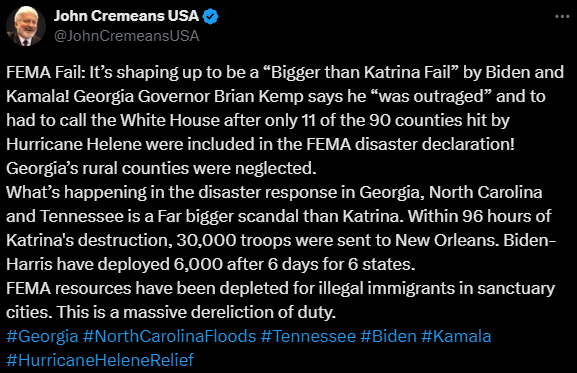Open the #HurricaneHeleneRelief hashtag

click(x=100, y=360)
